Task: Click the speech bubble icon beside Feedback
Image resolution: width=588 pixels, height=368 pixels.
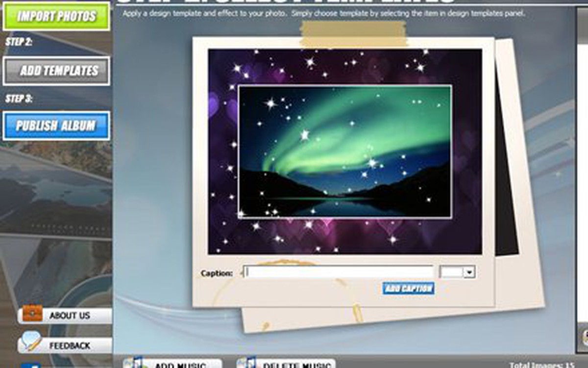Action: click(x=31, y=341)
